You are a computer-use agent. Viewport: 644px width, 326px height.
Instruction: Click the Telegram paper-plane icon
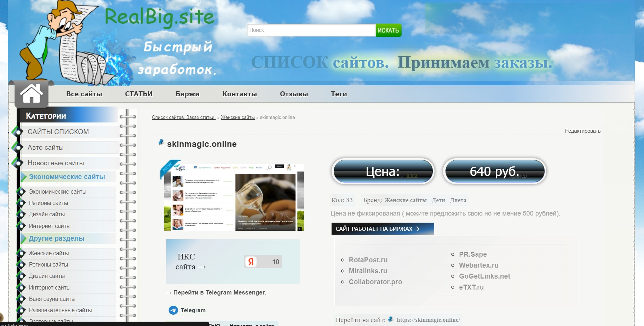[x=173, y=310]
